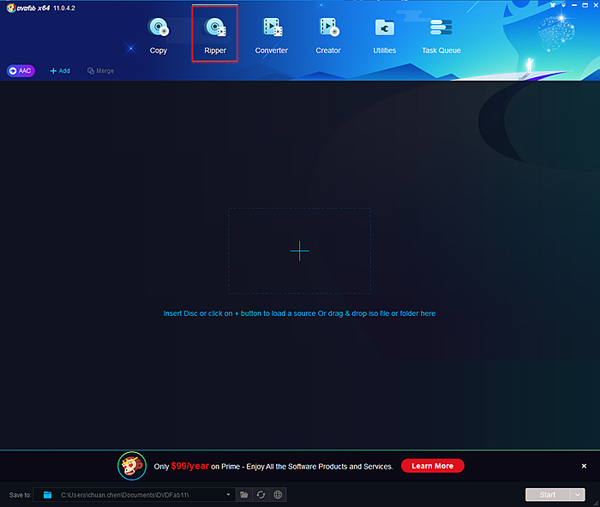Show the Task Queue
The width and height of the screenshot is (600, 507).
tap(441, 36)
